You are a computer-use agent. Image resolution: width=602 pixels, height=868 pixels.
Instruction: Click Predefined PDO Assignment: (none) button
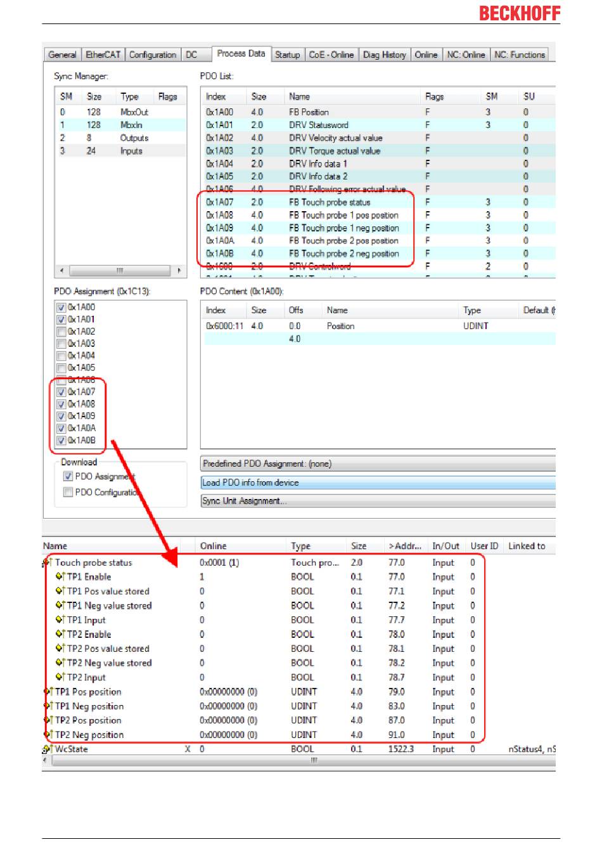(x=378, y=463)
